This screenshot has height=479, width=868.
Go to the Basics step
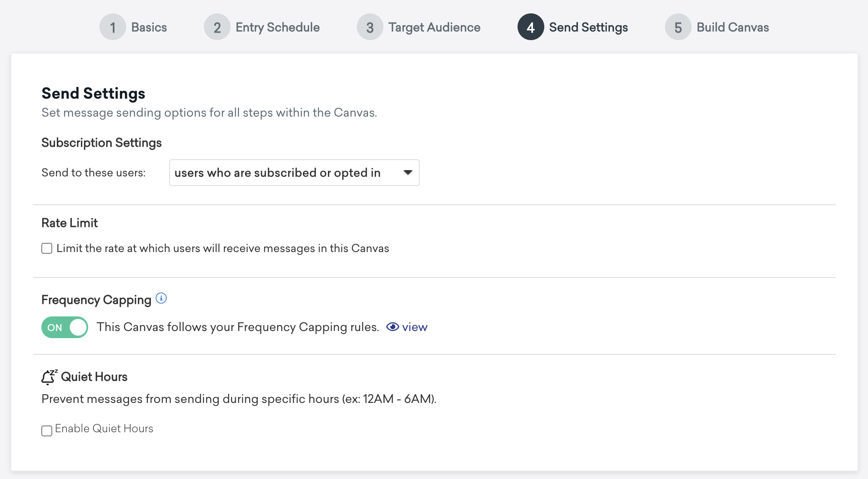tap(149, 27)
